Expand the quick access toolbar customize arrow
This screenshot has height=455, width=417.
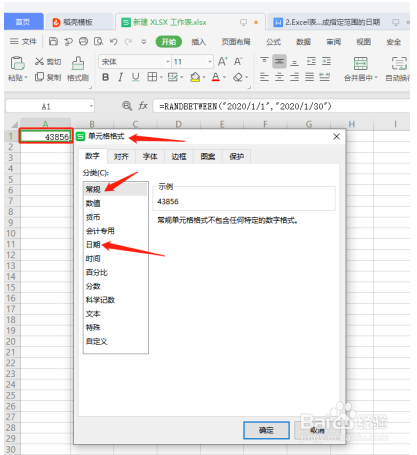click(144, 42)
